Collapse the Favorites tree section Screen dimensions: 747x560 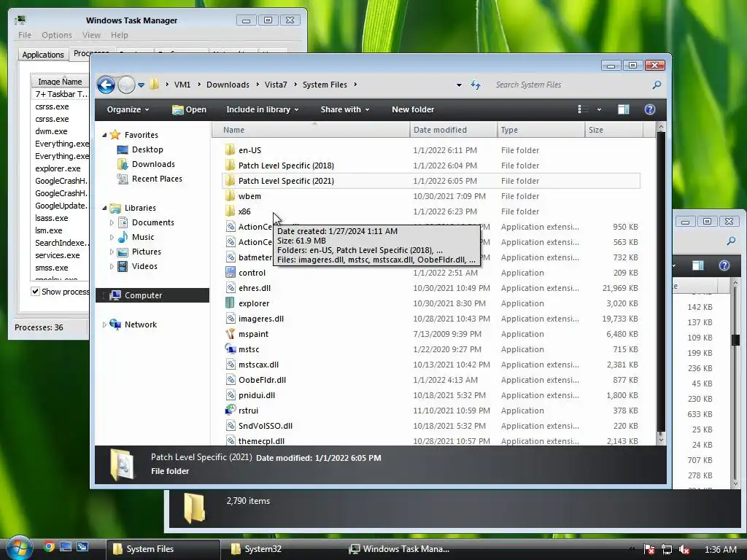tap(104, 135)
